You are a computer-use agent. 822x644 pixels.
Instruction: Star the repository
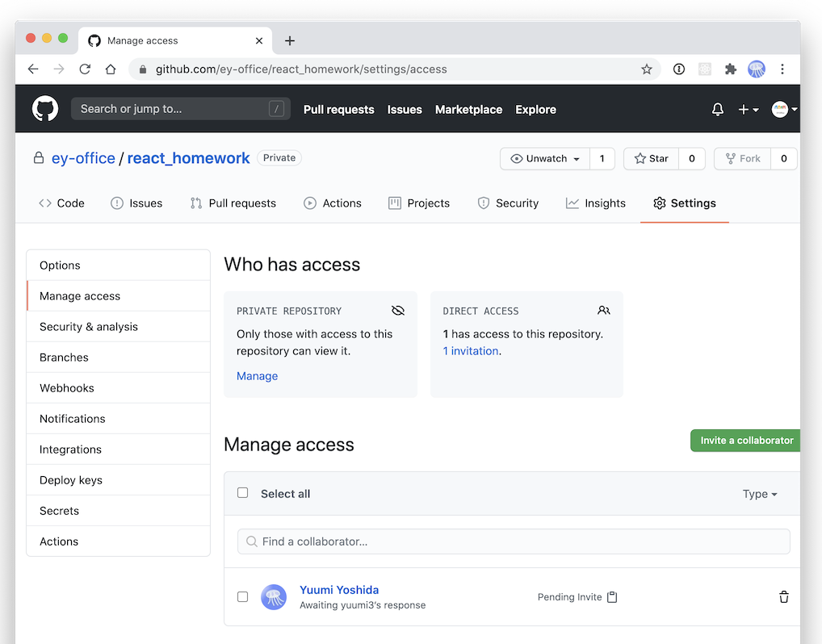point(651,159)
